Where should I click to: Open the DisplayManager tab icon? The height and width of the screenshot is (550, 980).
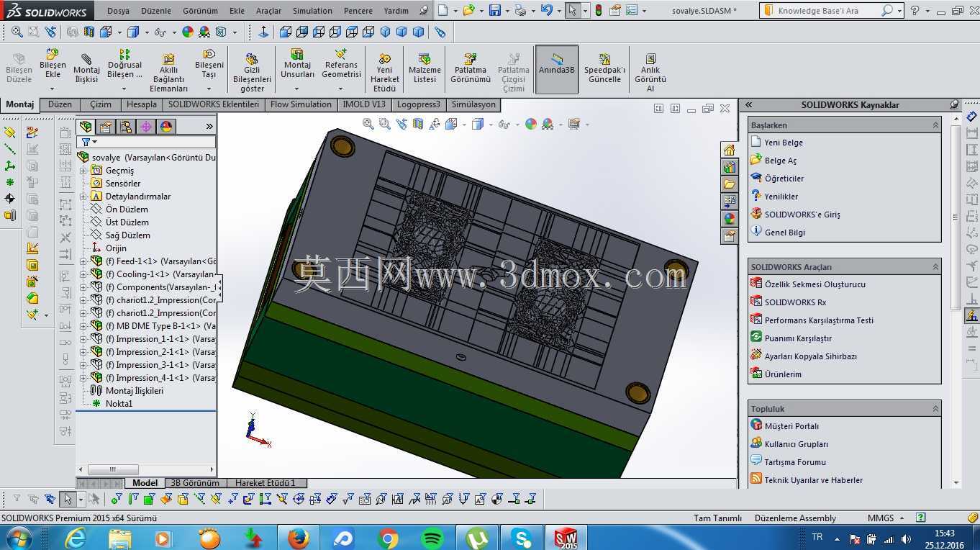[x=166, y=127]
